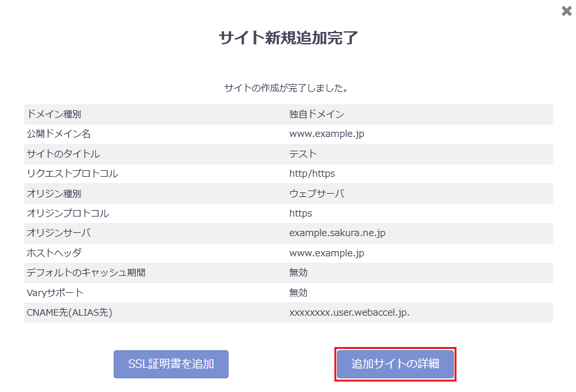Click the リクエストプロトコル label
Screen dimensions: 576x392
pos(72,173)
